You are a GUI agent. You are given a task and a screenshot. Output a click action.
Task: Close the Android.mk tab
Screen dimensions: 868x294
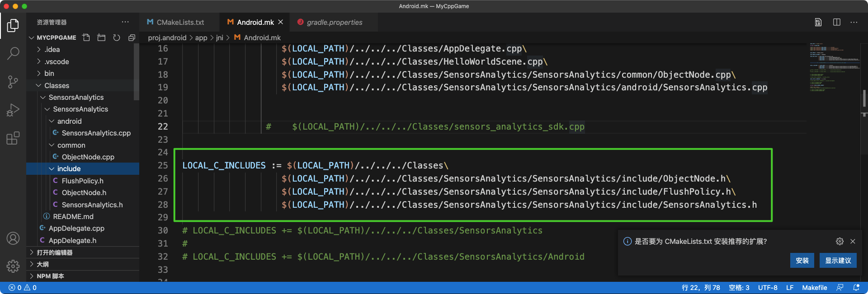pos(281,22)
